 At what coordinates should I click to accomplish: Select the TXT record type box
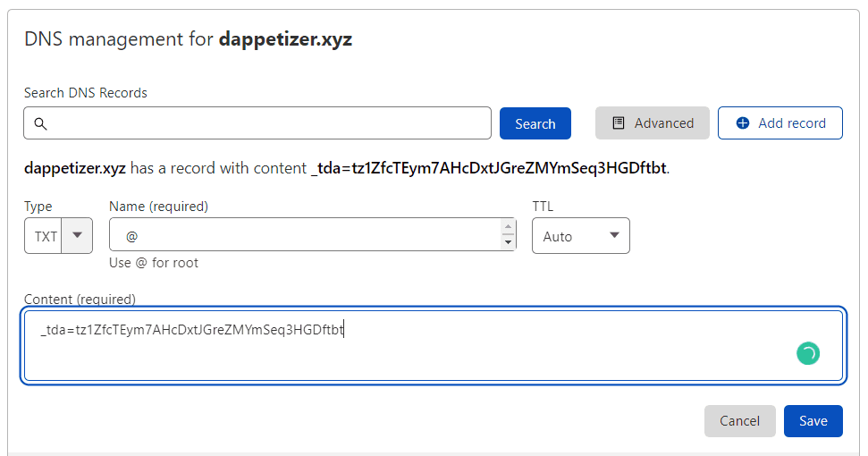(x=45, y=236)
